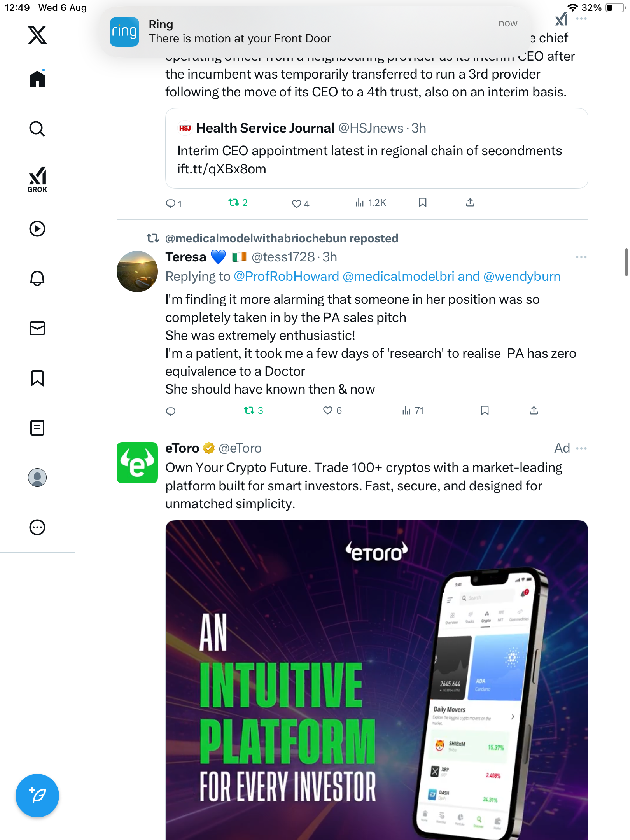Viewport: 630px width, 840px height.
Task: Open more options on eToro ad
Action: coord(581,448)
